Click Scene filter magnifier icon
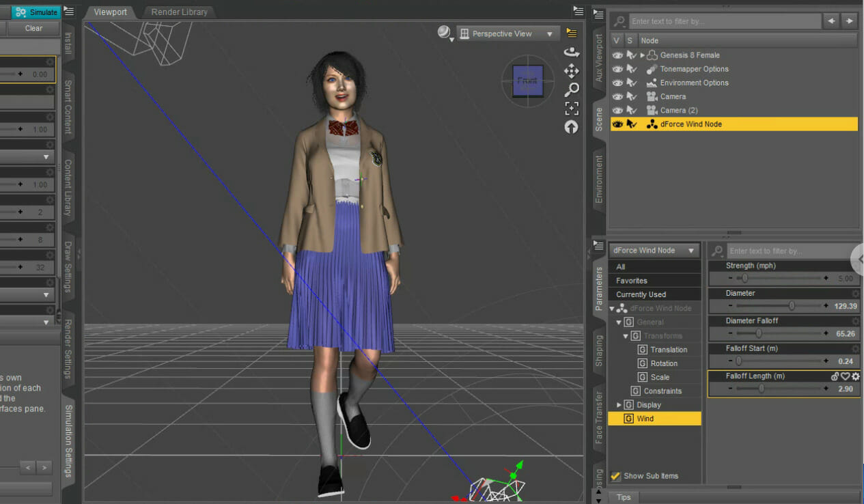The width and height of the screenshot is (864, 504). coord(620,21)
